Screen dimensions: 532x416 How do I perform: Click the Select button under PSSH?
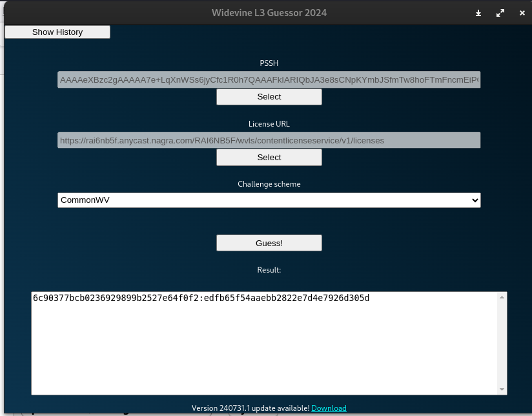(x=269, y=97)
